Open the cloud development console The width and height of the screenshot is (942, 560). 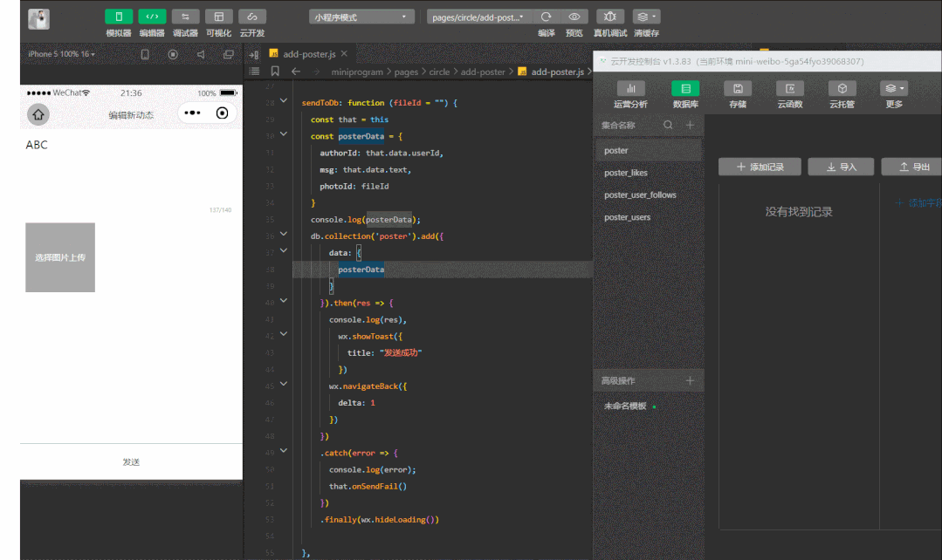tap(252, 17)
